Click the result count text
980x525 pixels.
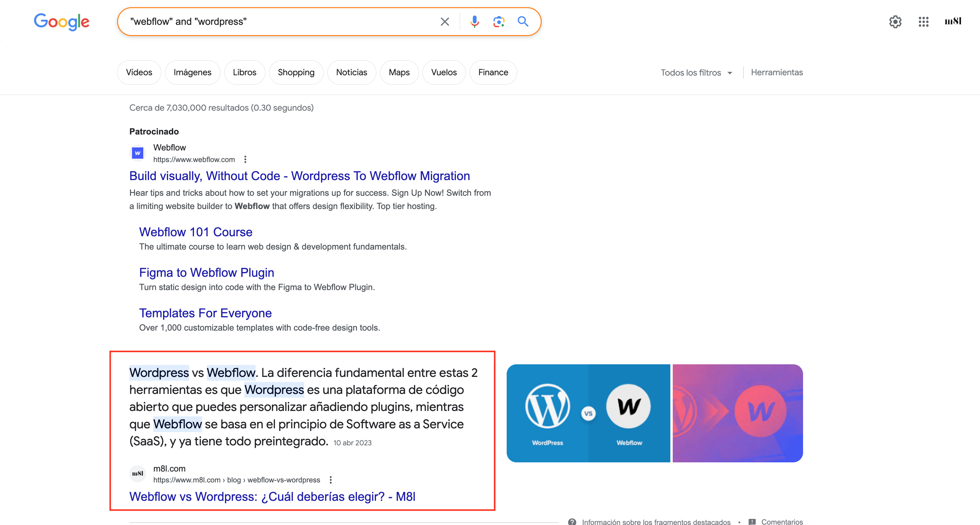[x=222, y=108]
